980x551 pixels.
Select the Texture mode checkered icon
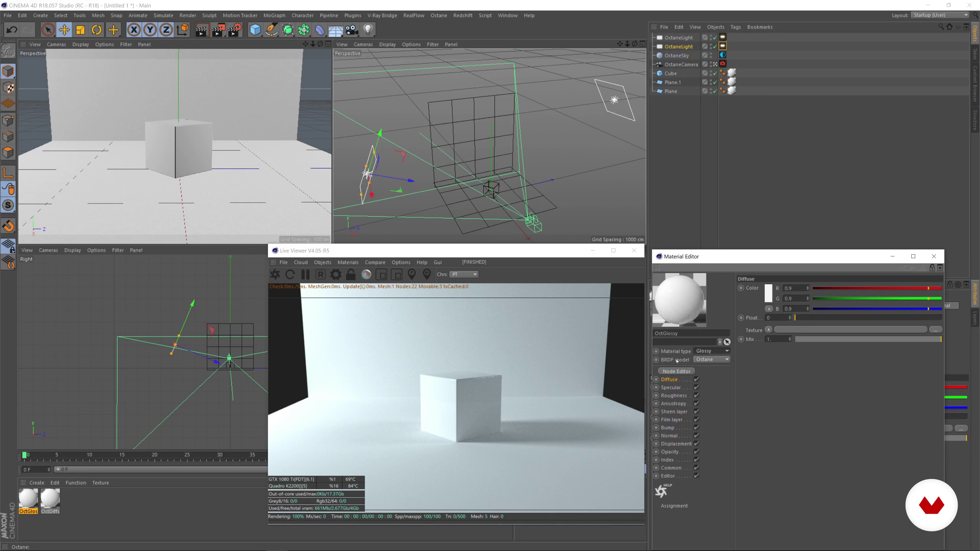coord(8,87)
